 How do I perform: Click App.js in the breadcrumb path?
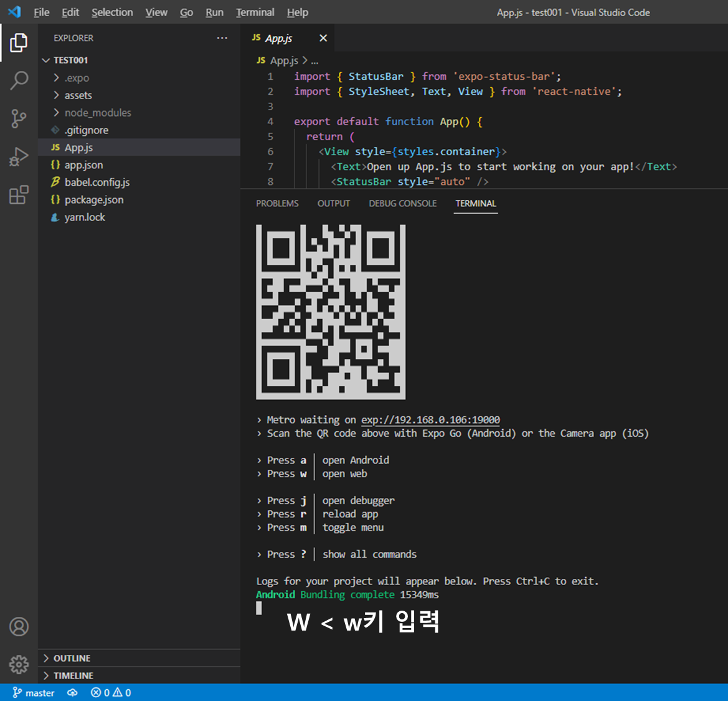284,61
